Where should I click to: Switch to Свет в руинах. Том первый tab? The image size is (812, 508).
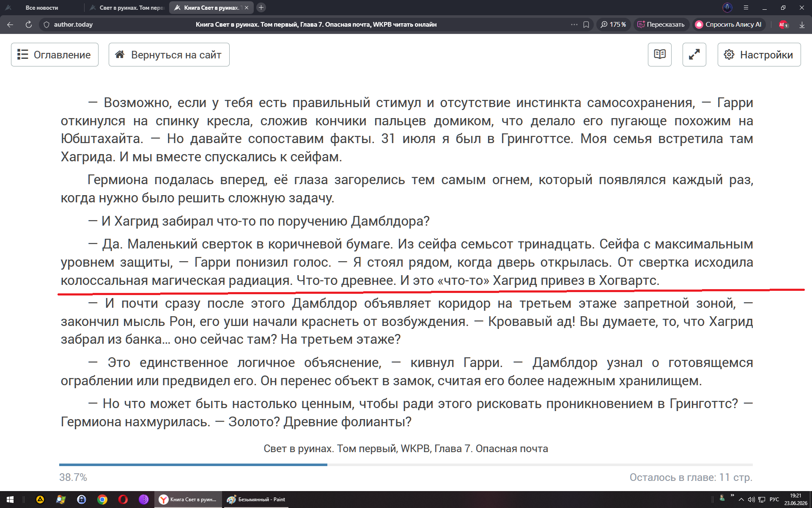point(127,8)
